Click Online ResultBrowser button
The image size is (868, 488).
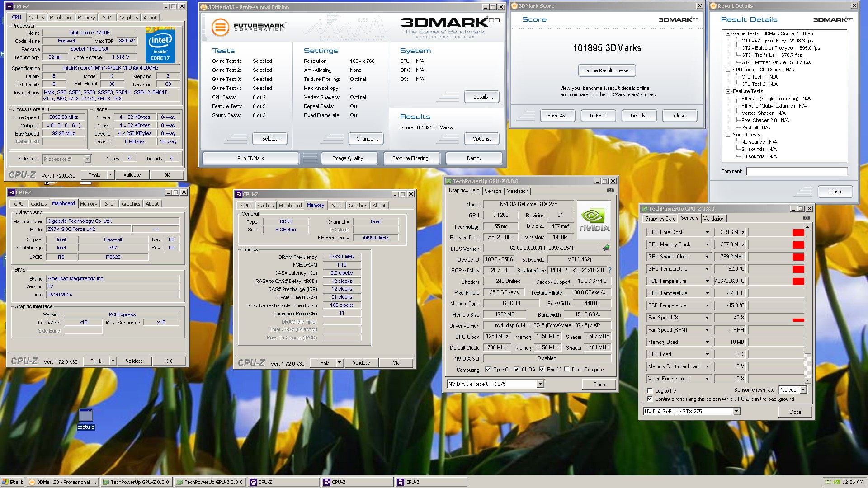(x=607, y=70)
